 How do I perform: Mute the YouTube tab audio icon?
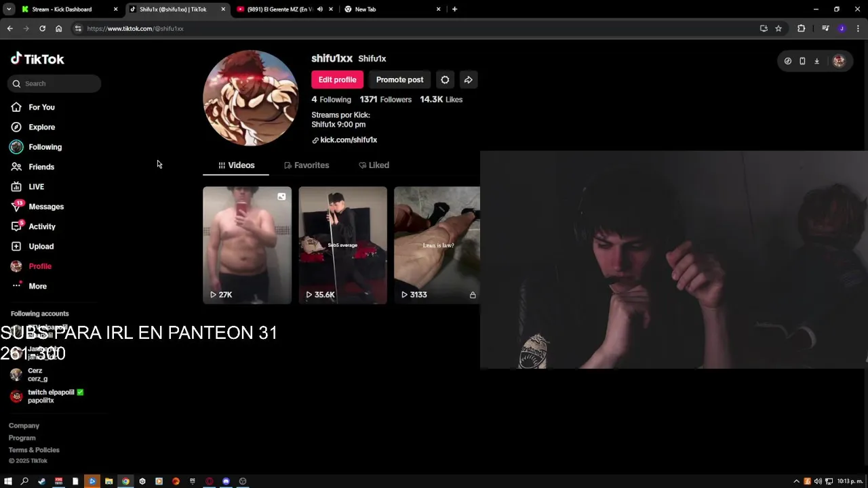(319, 9)
